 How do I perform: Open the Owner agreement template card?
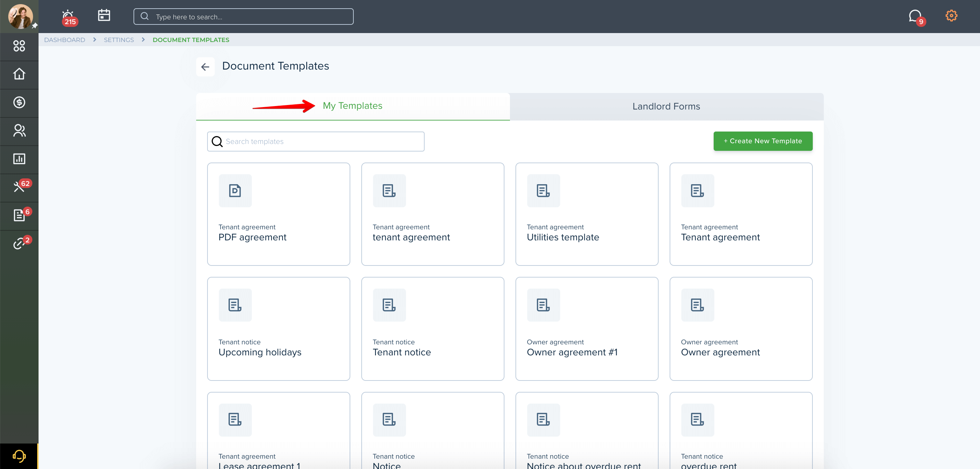tap(741, 329)
